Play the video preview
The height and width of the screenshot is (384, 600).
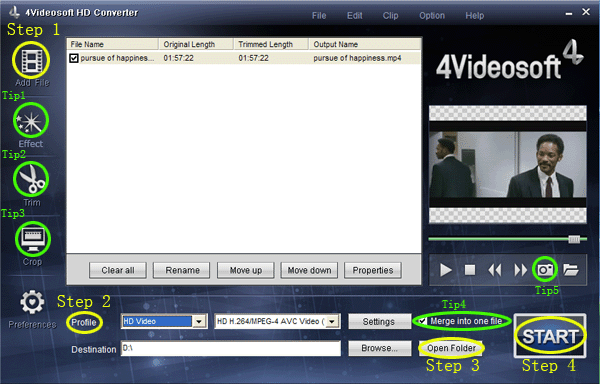(445, 270)
